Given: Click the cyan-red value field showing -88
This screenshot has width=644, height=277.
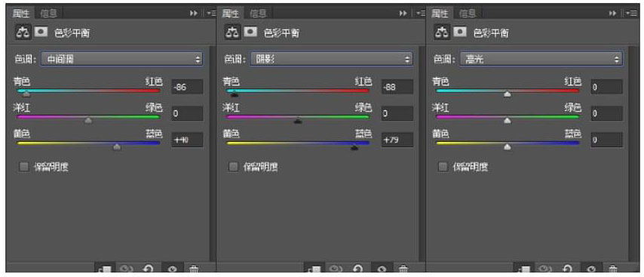Looking at the screenshot, I should pyautogui.click(x=397, y=87).
